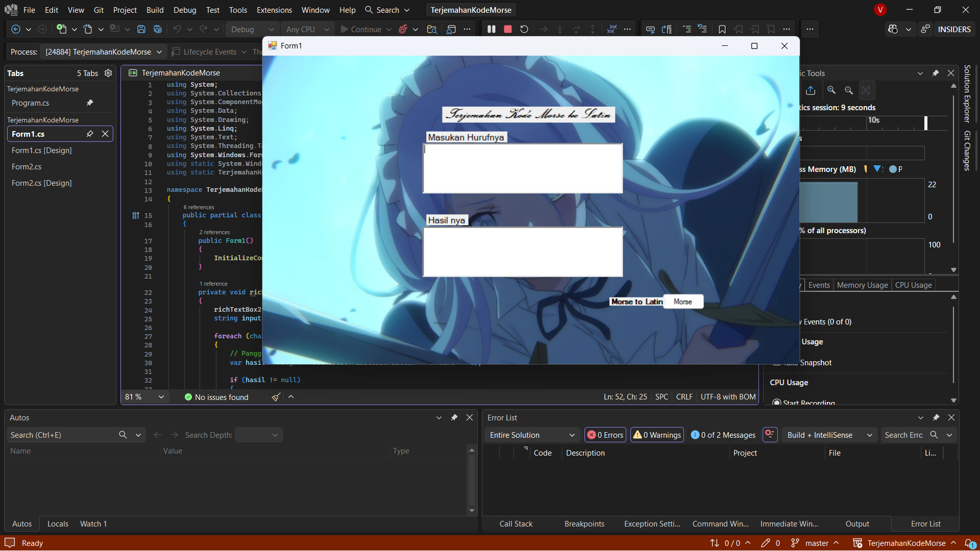Open the Process selector dropdown
Viewport: 980px width, 551px height.
(x=104, y=52)
